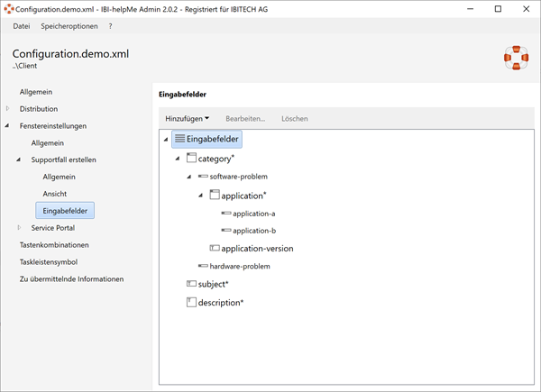541x392 pixels.
Task: Open the Hinzufügen dropdown
Action: (x=187, y=119)
